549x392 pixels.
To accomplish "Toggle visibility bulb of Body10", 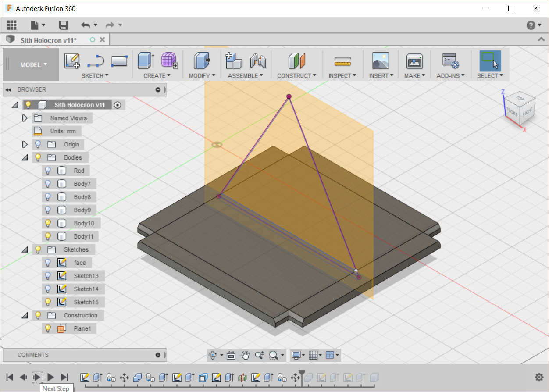I will coord(48,223).
